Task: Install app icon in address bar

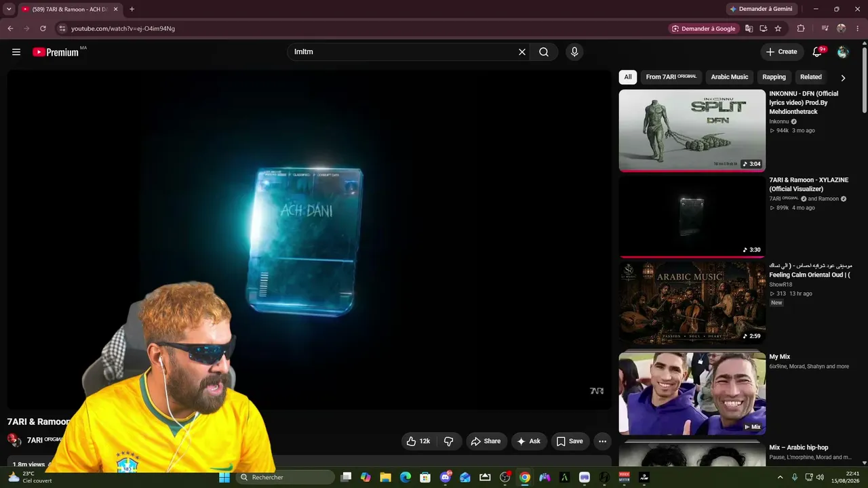Action: tap(764, 28)
